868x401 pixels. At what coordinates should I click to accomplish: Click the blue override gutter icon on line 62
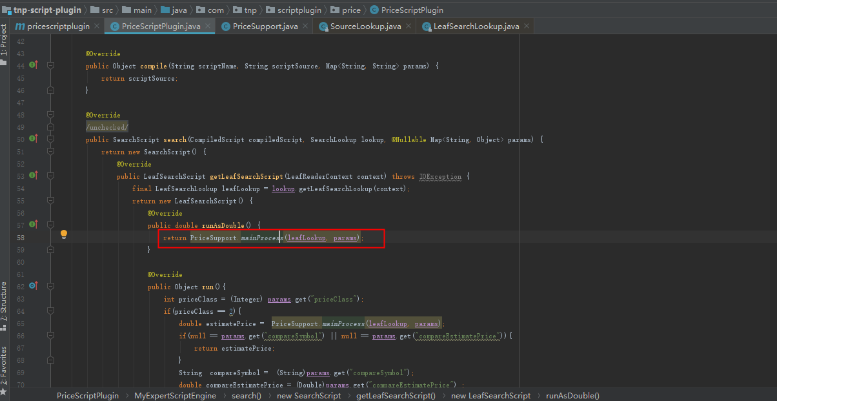tap(34, 286)
